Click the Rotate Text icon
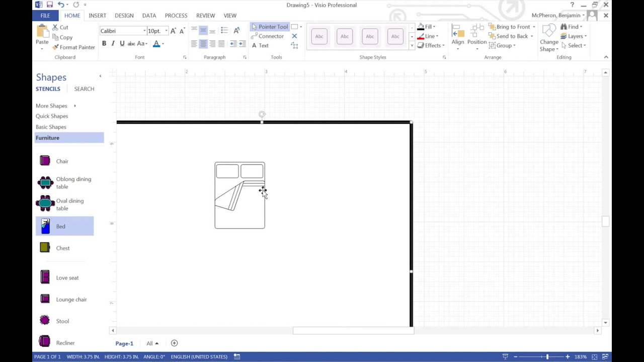This screenshot has width=644, height=362. [x=236, y=31]
